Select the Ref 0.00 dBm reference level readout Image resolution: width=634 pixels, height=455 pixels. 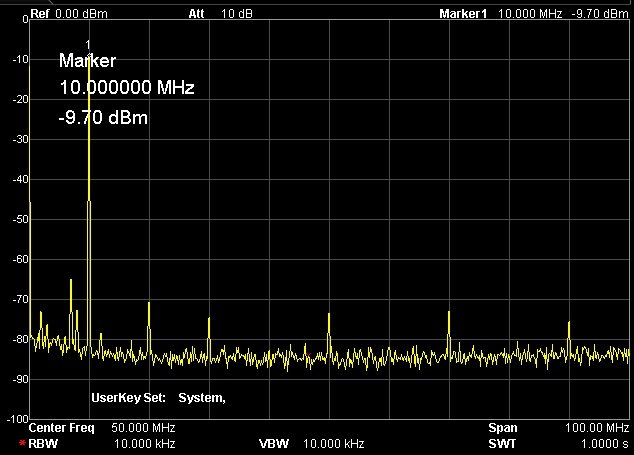[68, 15]
